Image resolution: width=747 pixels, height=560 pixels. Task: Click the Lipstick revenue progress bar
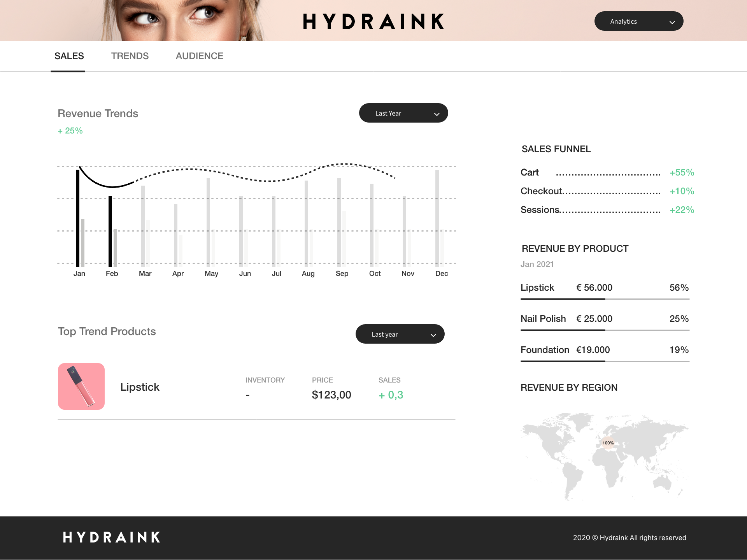coord(605,299)
